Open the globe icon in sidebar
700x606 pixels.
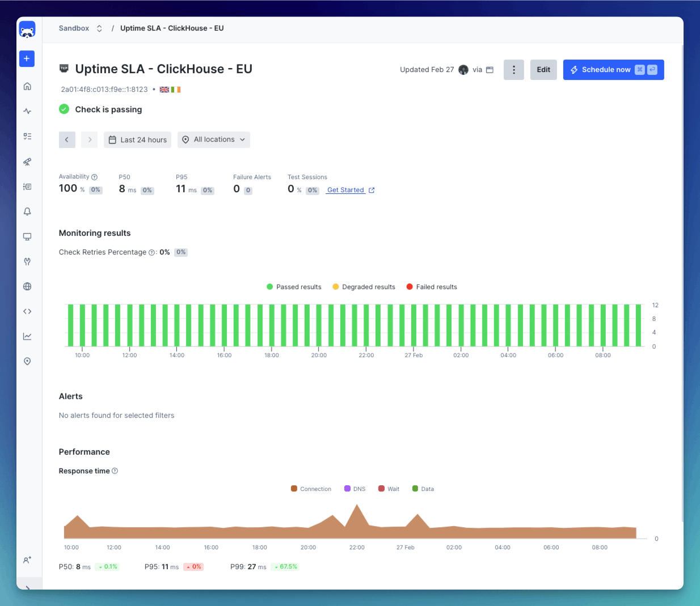click(x=27, y=286)
